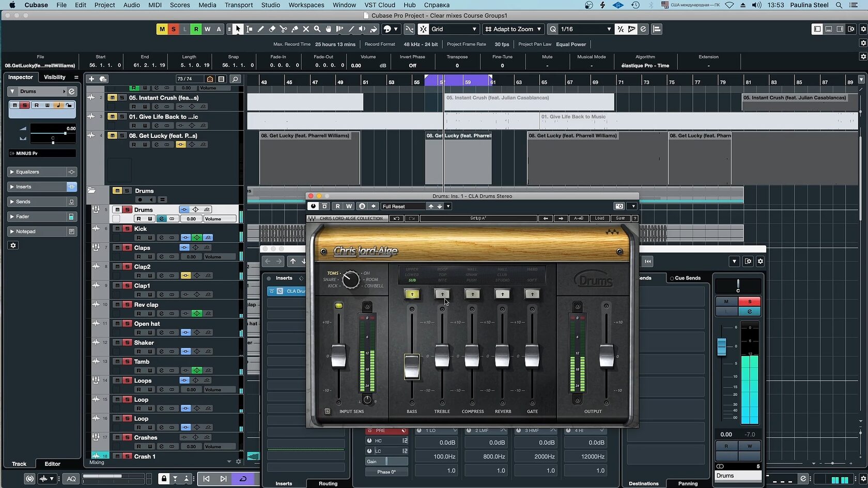Toggle global Mute M button in toolbar
This screenshot has height=488, width=868.
[162, 29]
